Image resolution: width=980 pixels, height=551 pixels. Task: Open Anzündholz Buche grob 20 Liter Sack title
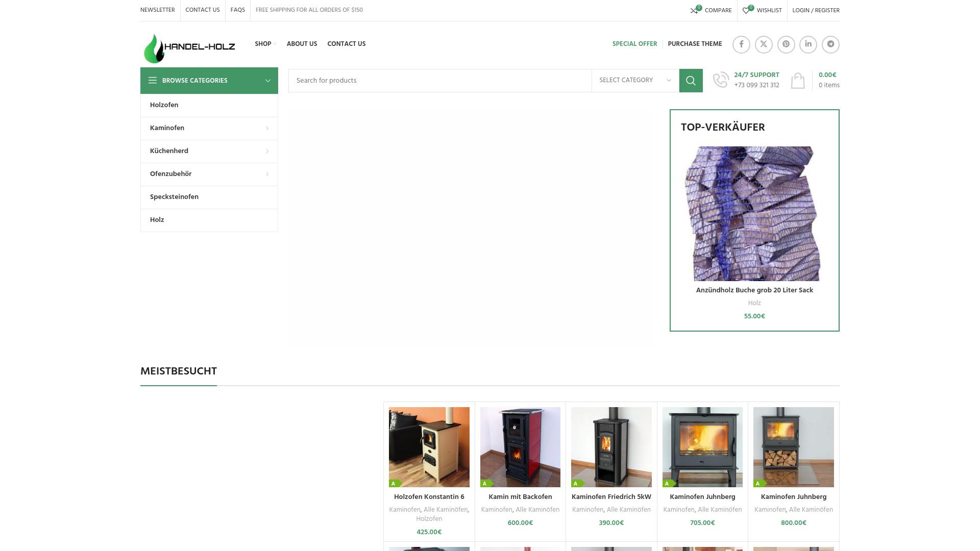pos(754,290)
